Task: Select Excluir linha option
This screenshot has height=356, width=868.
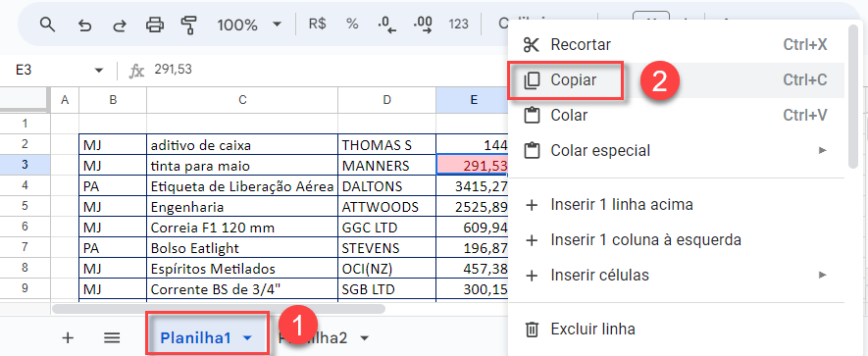Action: [677, 330]
